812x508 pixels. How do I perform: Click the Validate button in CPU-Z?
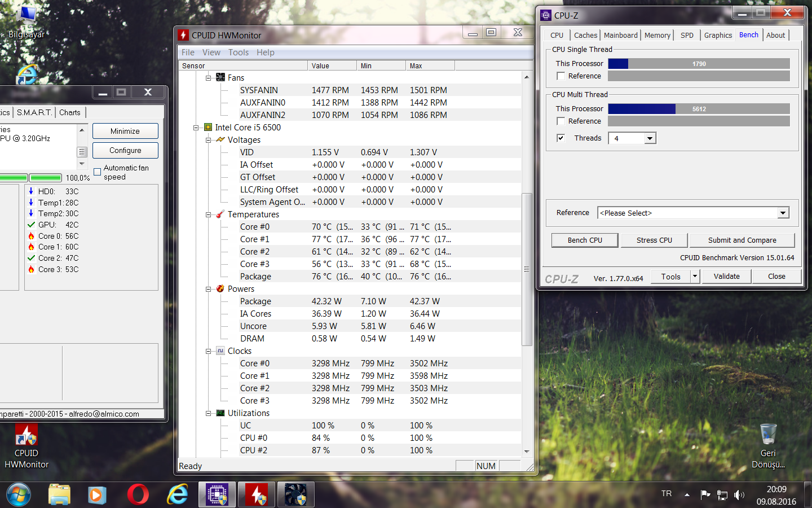(726, 276)
